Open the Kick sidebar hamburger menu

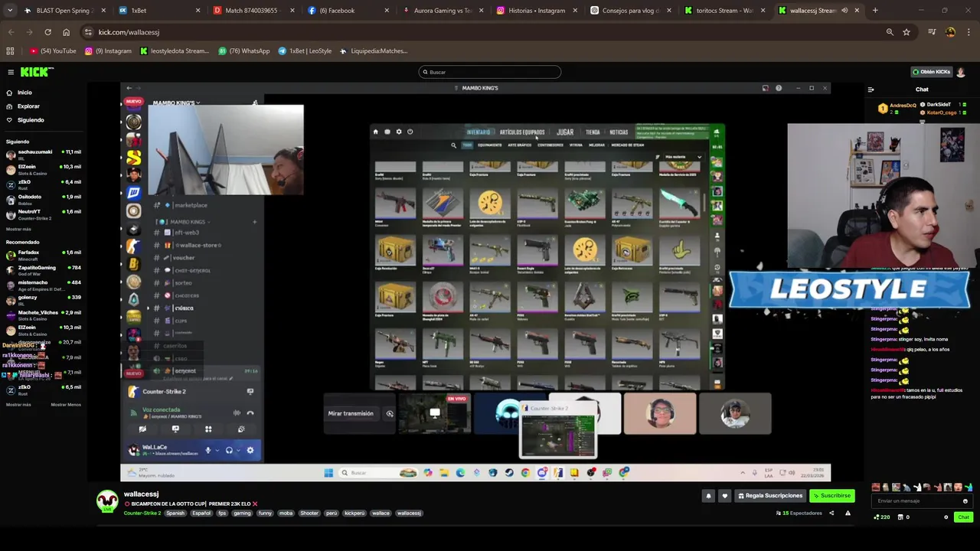[11, 72]
